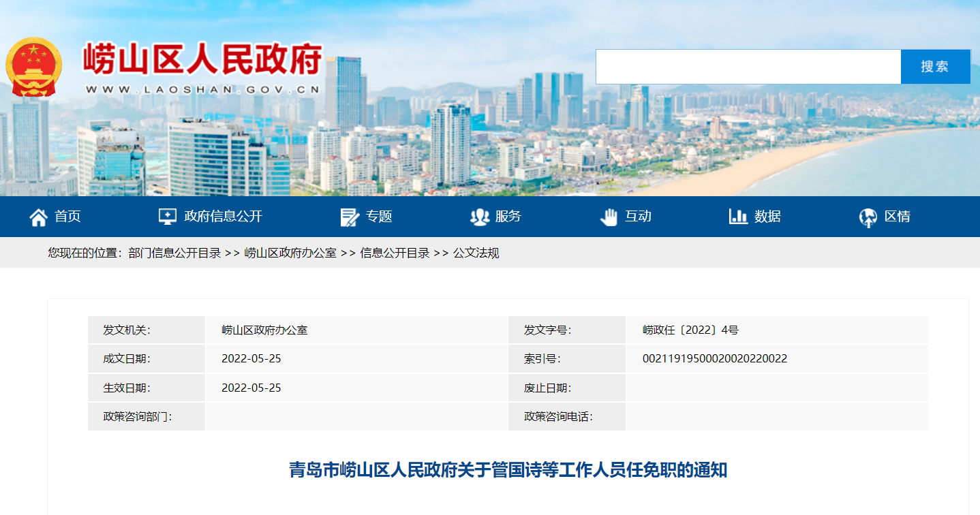Click the bar chart icon beside 数据
This screenshot has width=980, height=515.
click(x=738, y=217)
